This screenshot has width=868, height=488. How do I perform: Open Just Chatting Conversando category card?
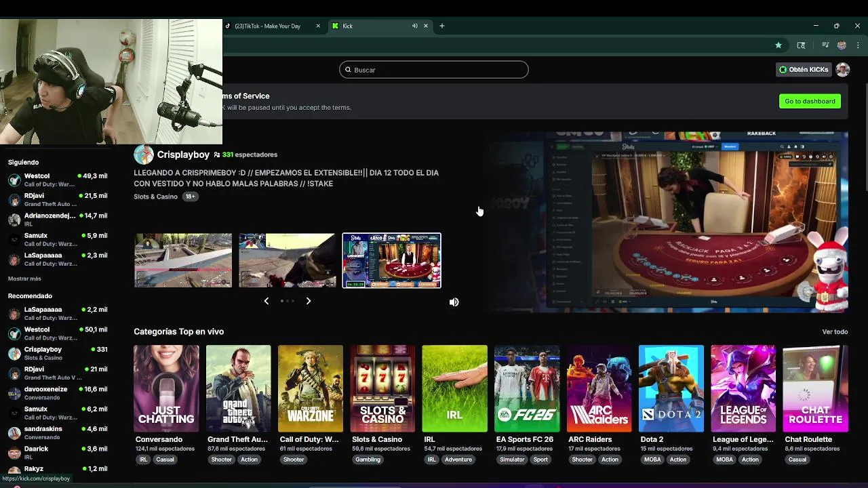pyautogui.click(x=166, y=388)
